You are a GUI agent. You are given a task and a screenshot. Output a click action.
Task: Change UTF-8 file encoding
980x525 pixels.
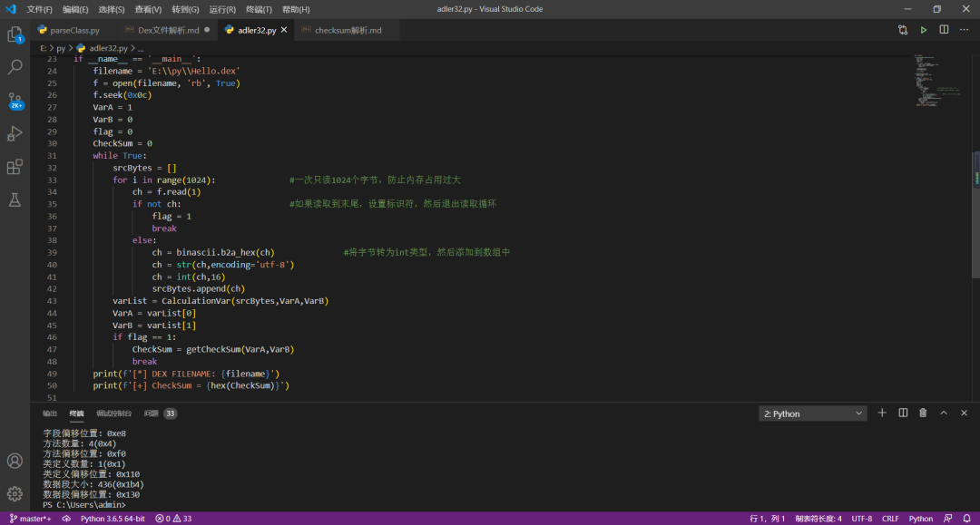862,519
